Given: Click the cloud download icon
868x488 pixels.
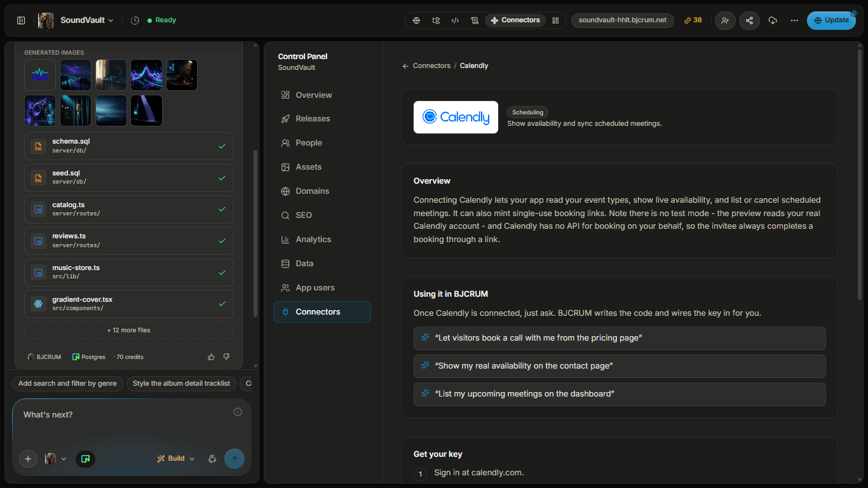Looking at the screenshot, I should [773, 20].
